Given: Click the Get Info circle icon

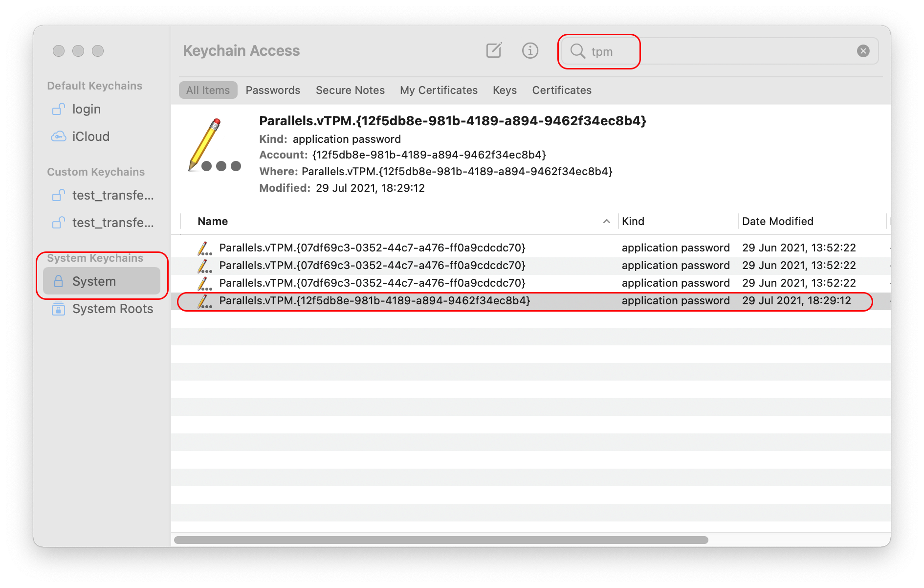Looking at the screenshot, I should point(530,50).
